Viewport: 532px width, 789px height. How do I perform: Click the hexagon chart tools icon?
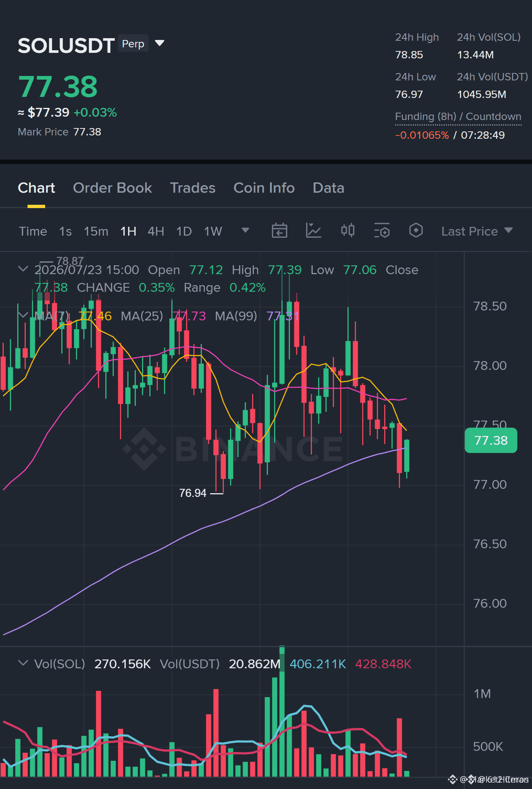pyautogui.click(x=416, y=231)
